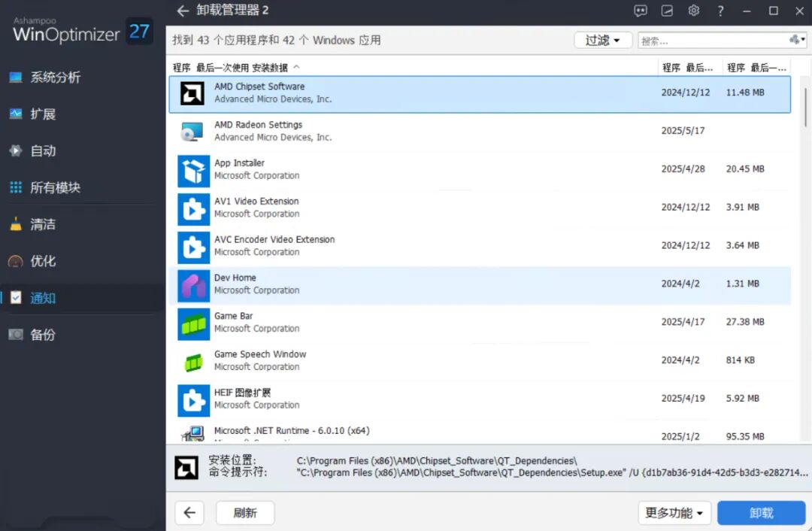812x531 pixels.
Task: Click the HEIF 图像扩展 icon
Action: click(193, 400)
